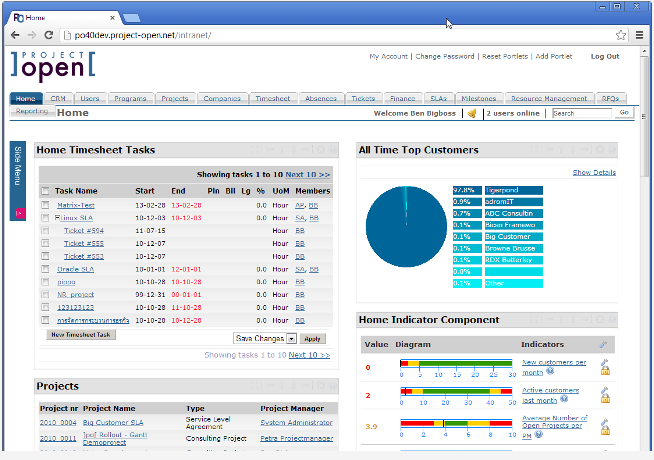Click lock icon for Average Open Projects indicator
The width and height of the screenshot is (654, 460).
605,430
